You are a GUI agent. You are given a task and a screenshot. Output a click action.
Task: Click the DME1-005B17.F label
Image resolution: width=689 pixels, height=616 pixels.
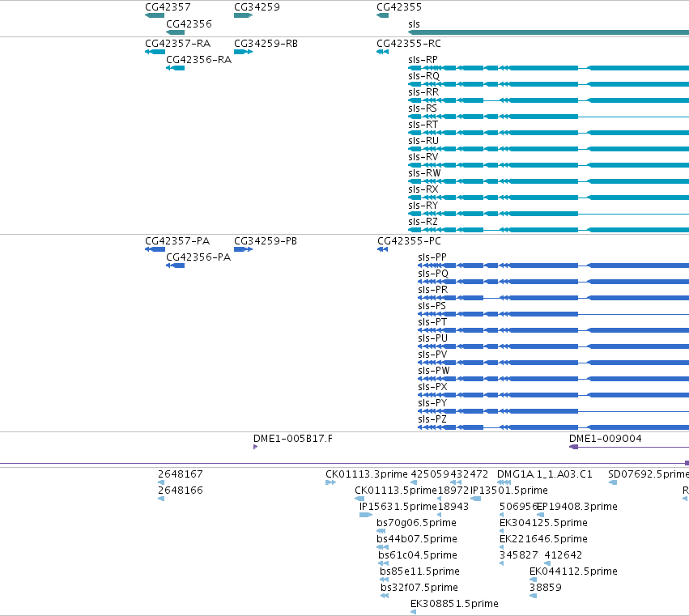click(292, 439)
